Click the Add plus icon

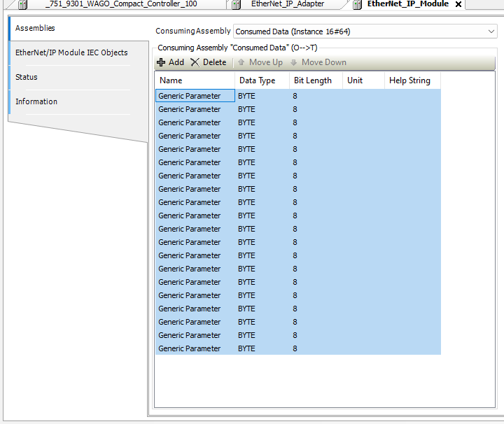[x=161, y=62]
